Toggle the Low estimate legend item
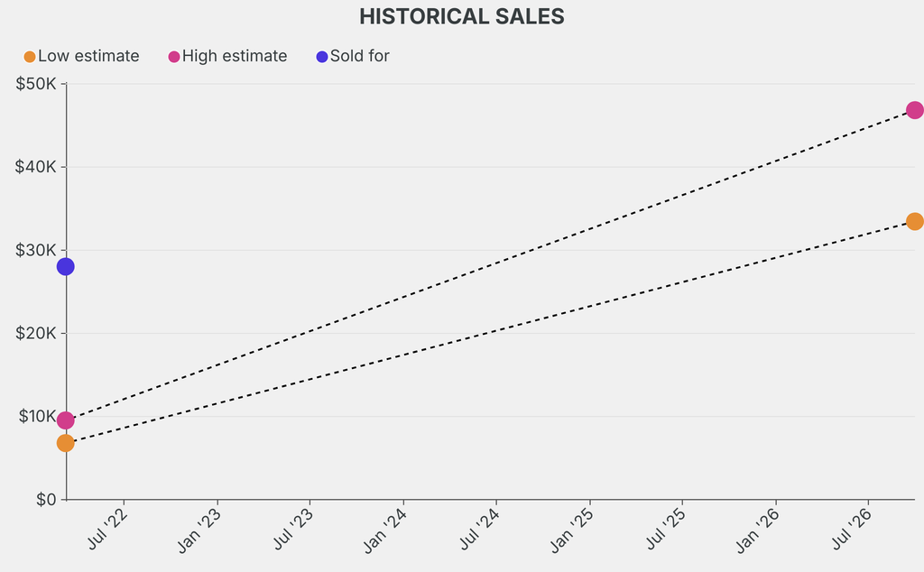924x572 pixels. pos(81,57)
